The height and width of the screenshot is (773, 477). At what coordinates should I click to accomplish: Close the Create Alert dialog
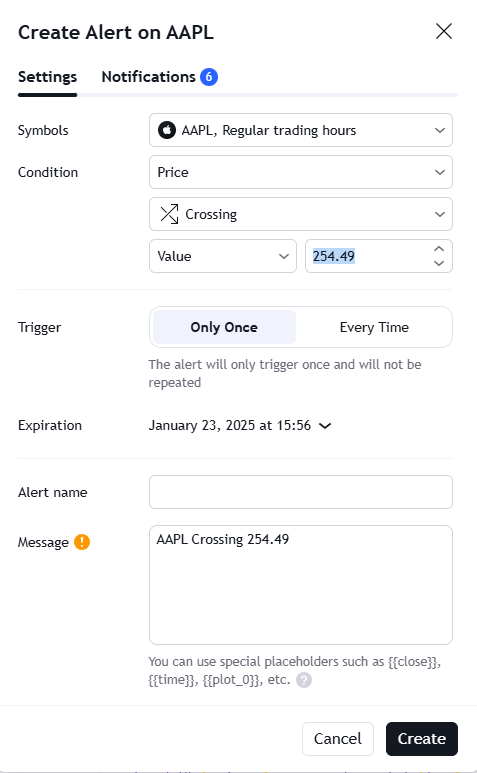[x=443, y=32]
